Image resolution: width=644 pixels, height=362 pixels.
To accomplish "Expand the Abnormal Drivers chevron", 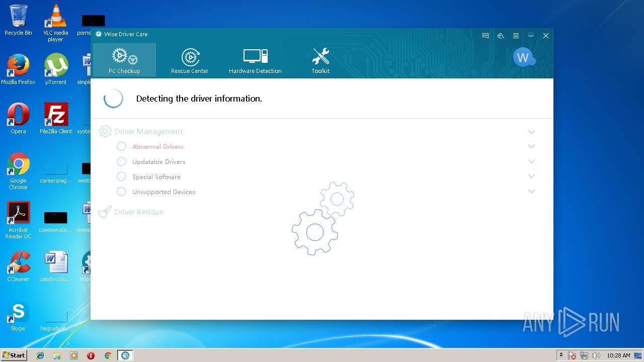I will coord(531,146).
